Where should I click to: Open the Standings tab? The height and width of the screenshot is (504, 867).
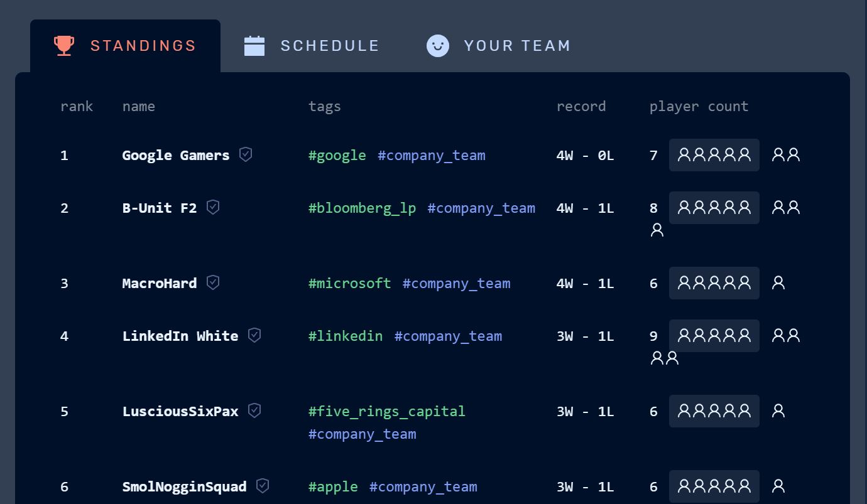tap(125, 46)
